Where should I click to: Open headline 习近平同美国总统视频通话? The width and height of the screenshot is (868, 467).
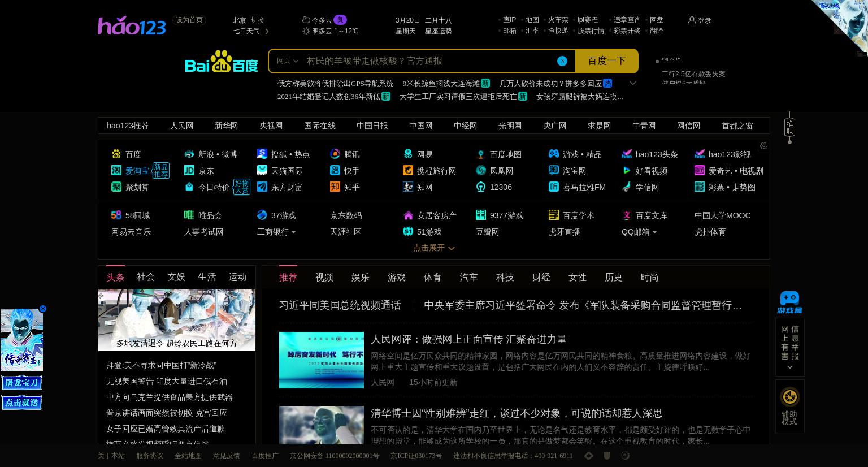point(340,305)
